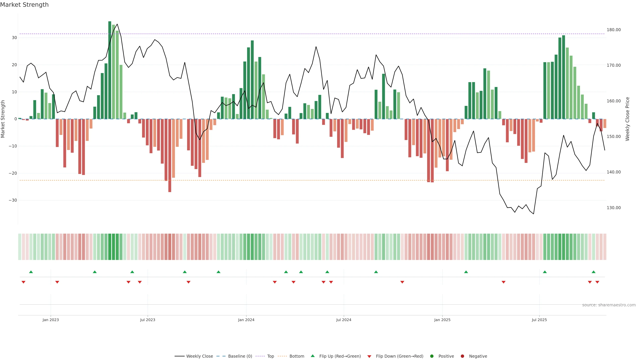Click the Weekly Close Price axis title
Viewport: 644px width, 362px height.
tap(627, 119)
